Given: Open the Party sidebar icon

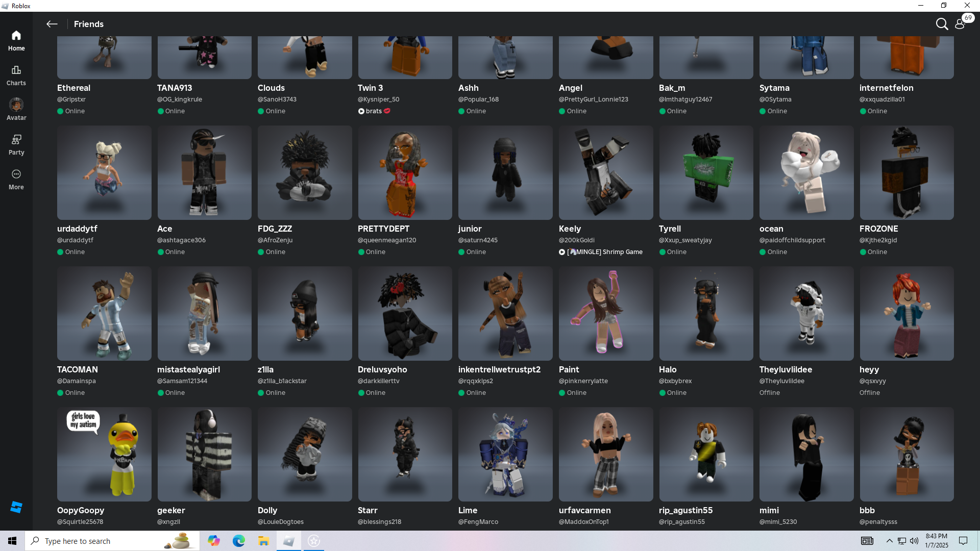Looking at the screenshot, I should pyautogui.click(x=16, y=144).
